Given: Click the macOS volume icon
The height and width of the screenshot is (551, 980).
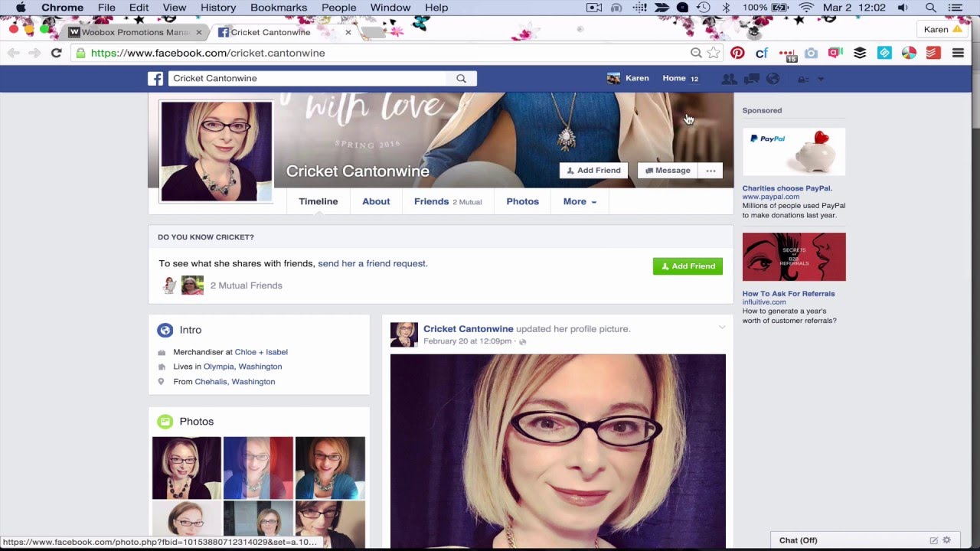Looking at the screenshot, I should 903,8.
